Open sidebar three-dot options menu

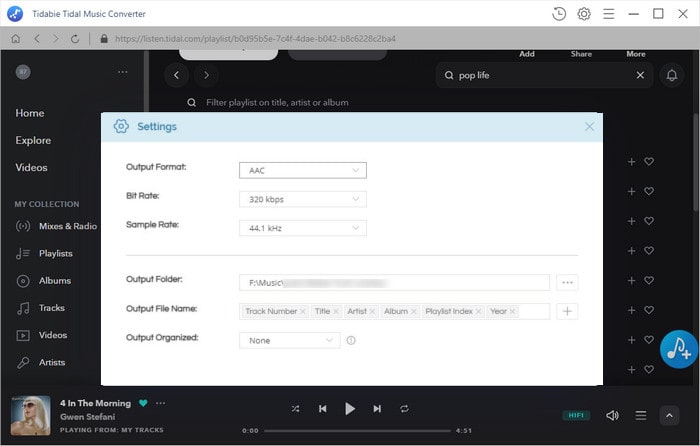(x=123, y=72)
